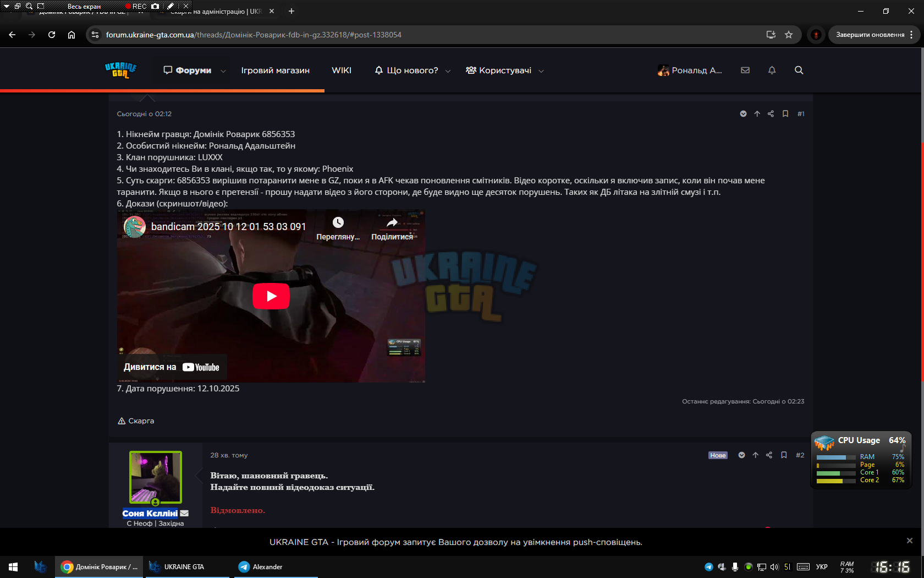Open the 'Рональд А...' account menu

[x=690, y=70]
